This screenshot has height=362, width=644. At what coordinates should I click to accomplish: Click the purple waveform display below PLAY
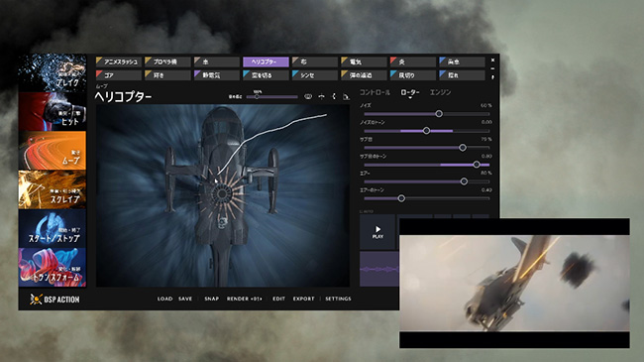[x=379, y=269]
